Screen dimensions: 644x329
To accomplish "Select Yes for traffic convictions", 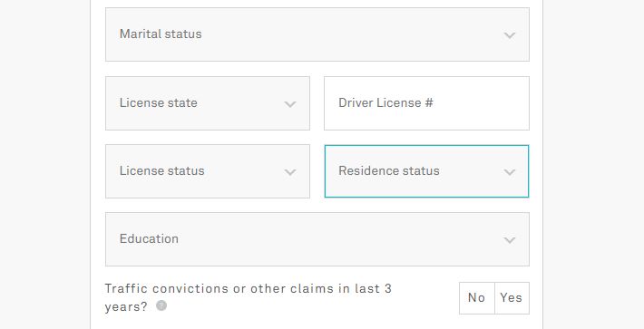I will [x=512, y=298].
